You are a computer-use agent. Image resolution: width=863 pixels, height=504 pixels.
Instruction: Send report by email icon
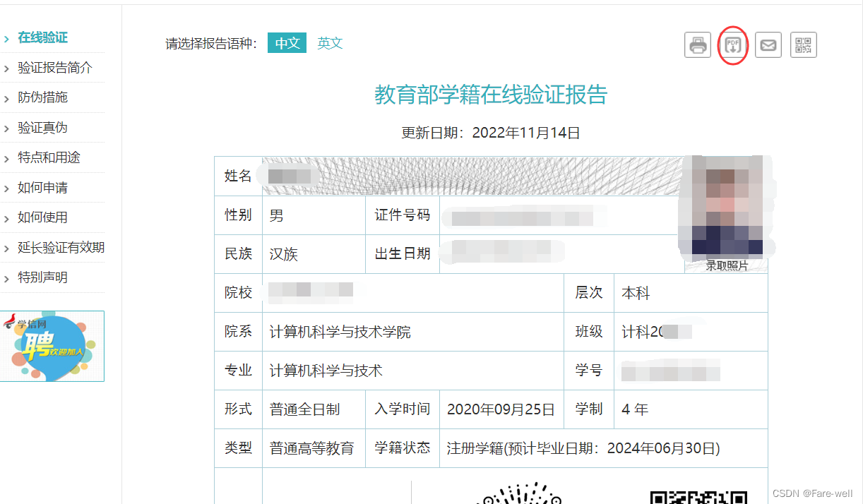point(768,46)
